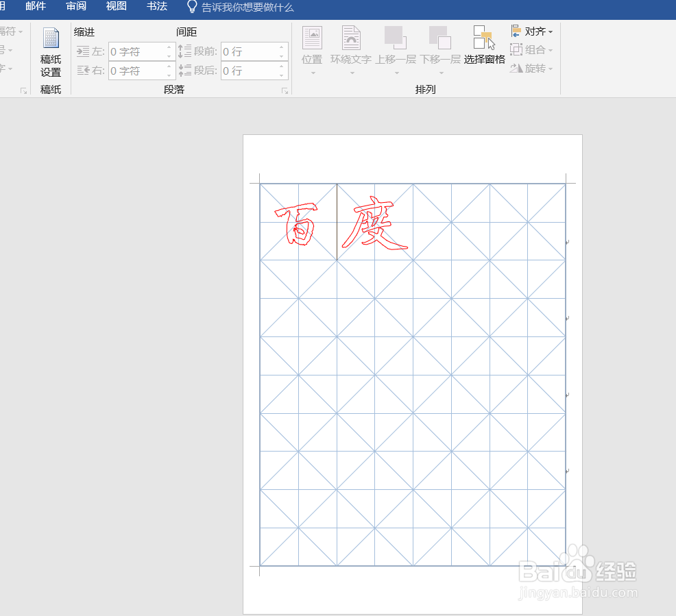Click the calligraphy character 百
676x616 pixels.
point(296,224)
